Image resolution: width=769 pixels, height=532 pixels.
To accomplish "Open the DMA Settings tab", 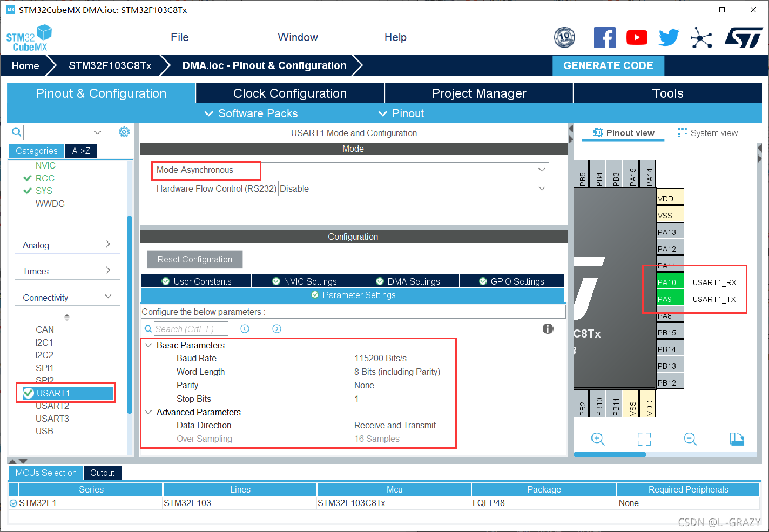I will [408, 281].
